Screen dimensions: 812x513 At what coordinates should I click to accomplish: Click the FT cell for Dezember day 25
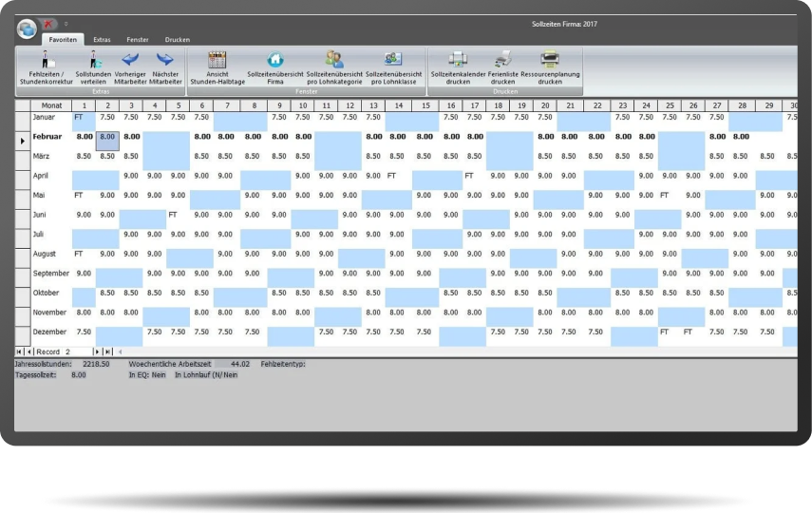click(x=670, y=335)
